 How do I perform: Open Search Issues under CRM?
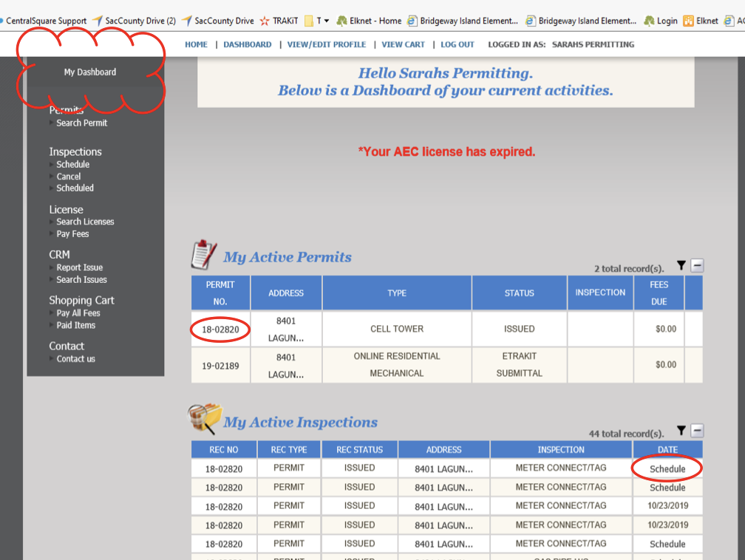click(81, 280)
